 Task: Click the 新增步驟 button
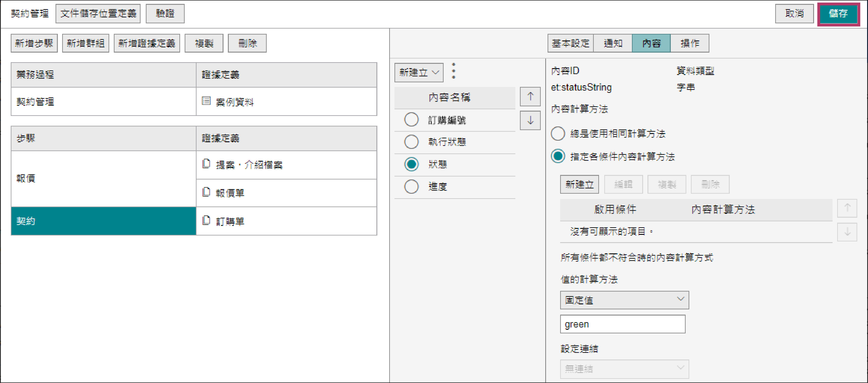tap(34, 43)
